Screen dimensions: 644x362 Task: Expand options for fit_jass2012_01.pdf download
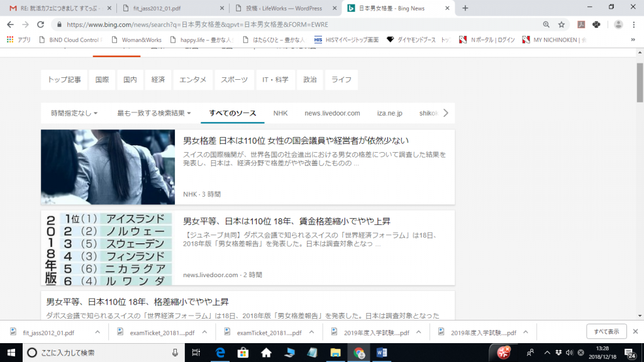[x=97, y=332]
